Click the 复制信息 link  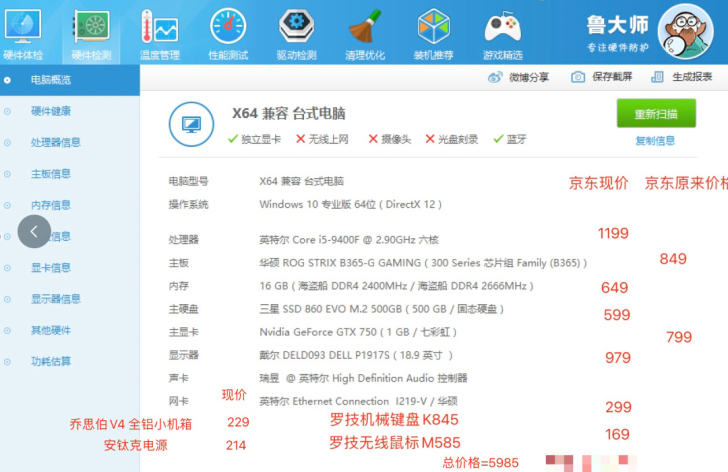[x=655, y=141]
